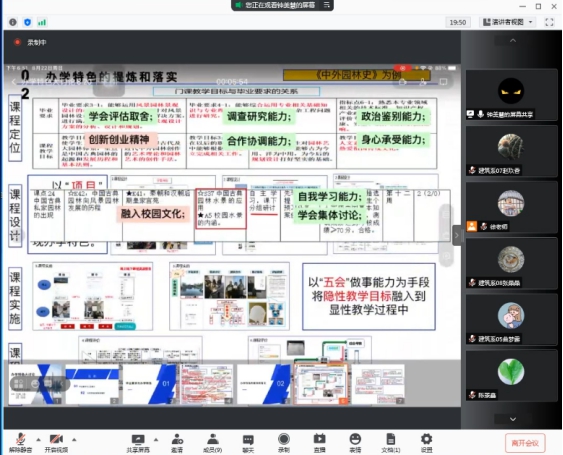
Task: Open the menu icon in the screen-sharing banner
Action: coord(327,5)
